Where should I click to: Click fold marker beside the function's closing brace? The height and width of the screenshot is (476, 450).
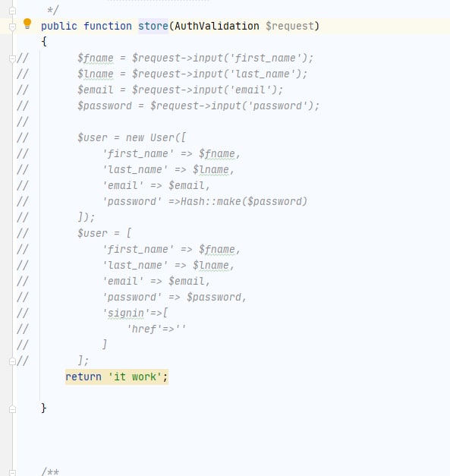coord(12,409)
